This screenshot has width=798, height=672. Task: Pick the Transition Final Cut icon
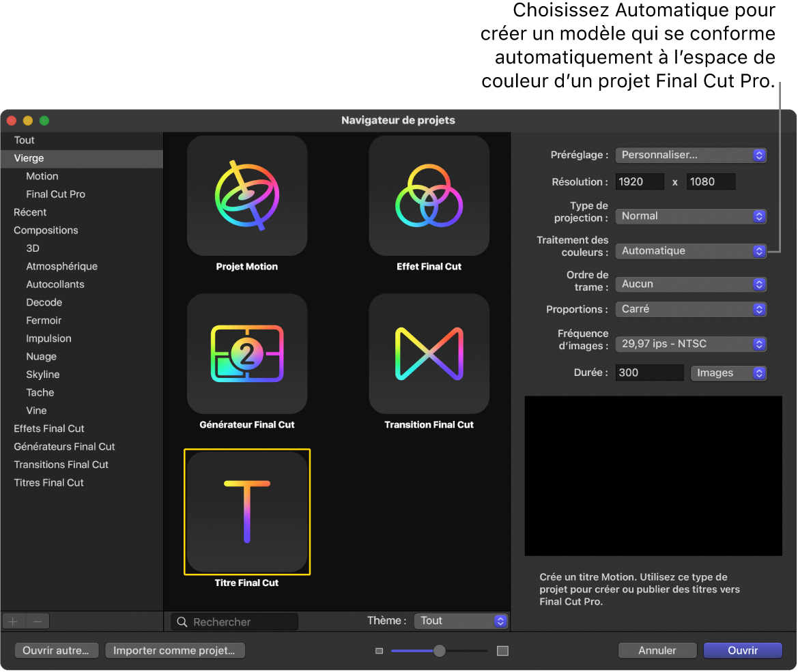[429, 353]
